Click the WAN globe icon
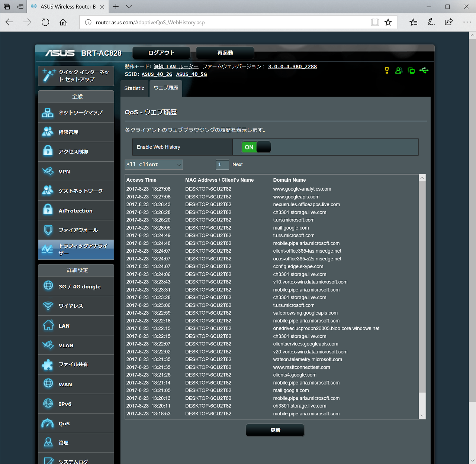This screenshot has width=476, height=464. (x=48, y=383)
